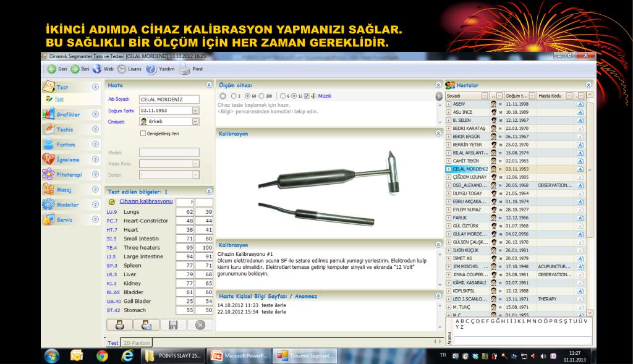
Task: Select the Fantom person icon
Action: point(48,144)
